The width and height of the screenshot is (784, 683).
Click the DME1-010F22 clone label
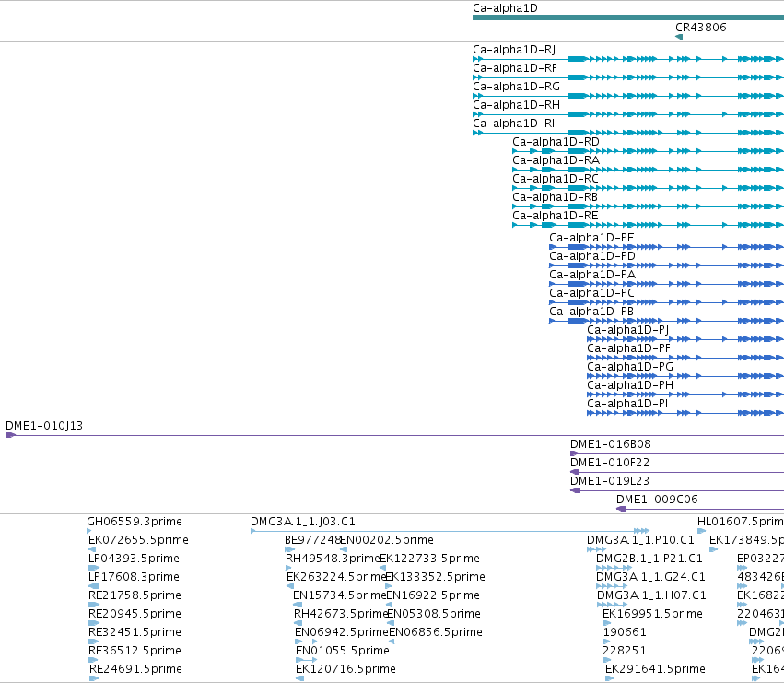[610, 463]
